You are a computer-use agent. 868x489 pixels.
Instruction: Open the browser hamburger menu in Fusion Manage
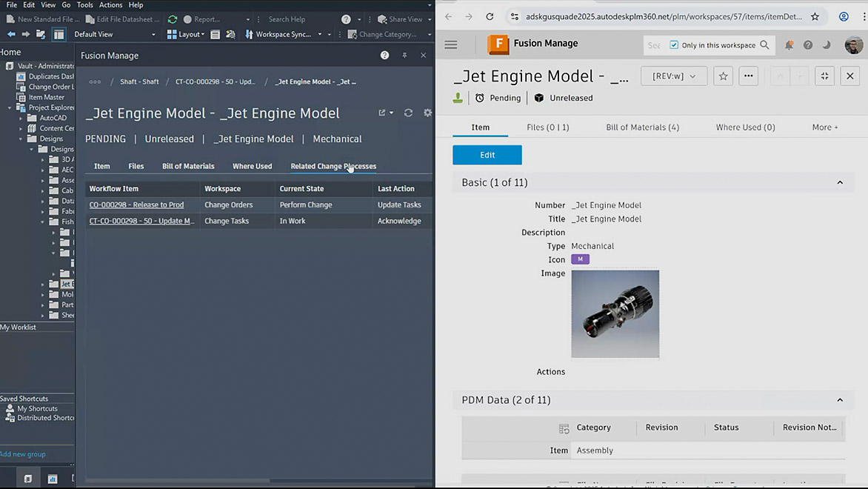(x=451, y=45)
